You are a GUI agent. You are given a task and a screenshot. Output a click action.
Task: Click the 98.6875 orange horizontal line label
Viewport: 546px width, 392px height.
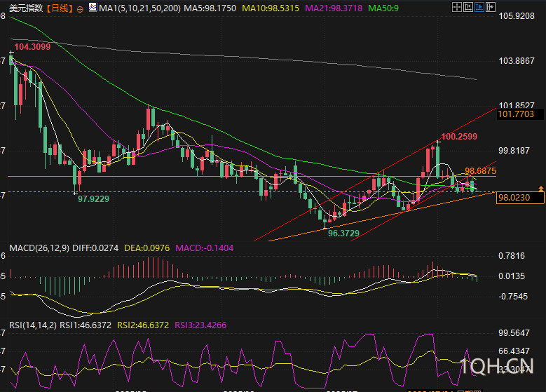(x=481, y=170)
